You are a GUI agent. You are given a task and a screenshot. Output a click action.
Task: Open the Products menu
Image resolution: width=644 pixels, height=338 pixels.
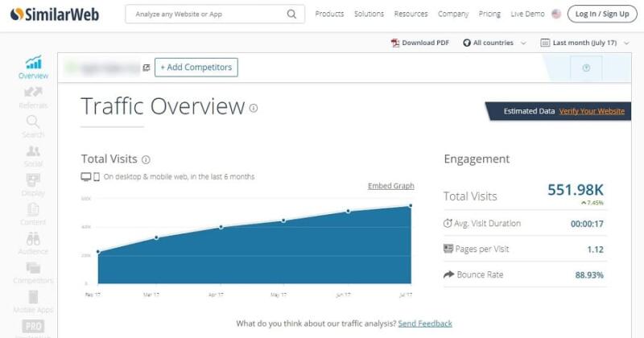pyautogui.click(x=329, y=14)
